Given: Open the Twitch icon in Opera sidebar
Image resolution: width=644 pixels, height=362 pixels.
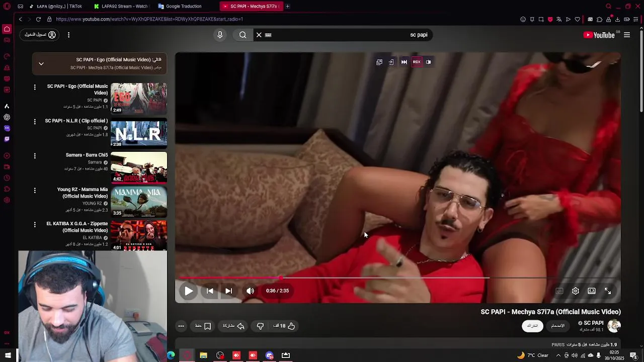Looking at the screenshot, I should click(x=7, y=139).
